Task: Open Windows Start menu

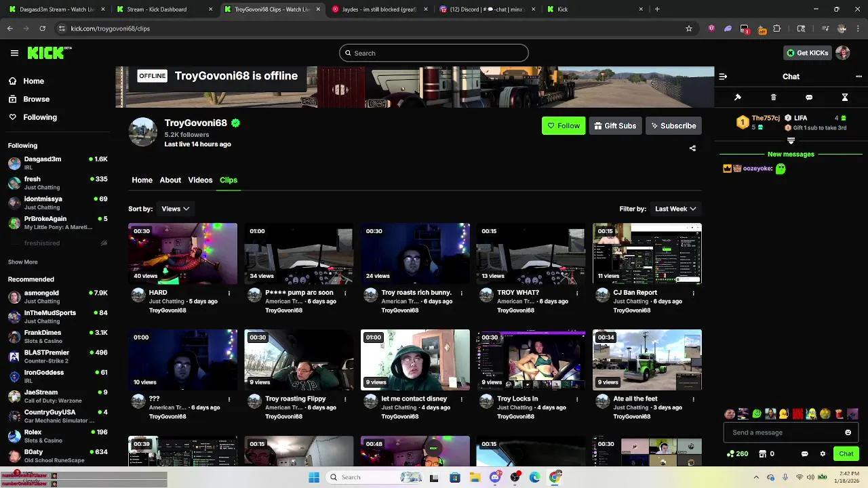Action: tap(314, 477)
